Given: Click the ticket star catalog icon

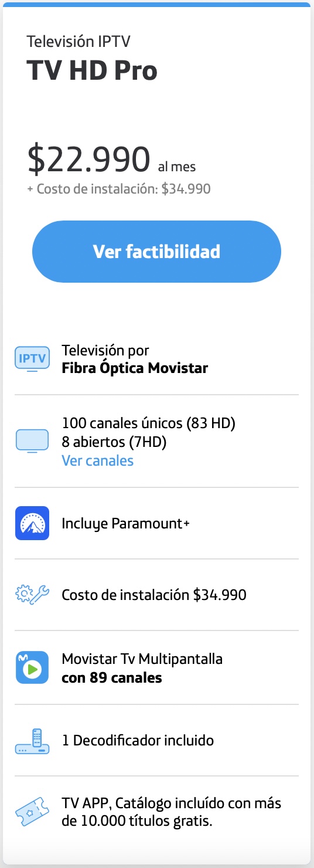Looking at the screenshot, I should [x=32, y=812].
